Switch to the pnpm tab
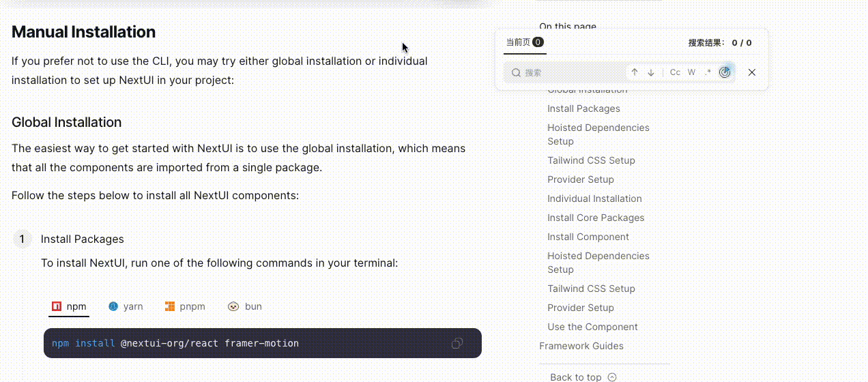Viewport: 868px width, 382px height. click(185, 306)
